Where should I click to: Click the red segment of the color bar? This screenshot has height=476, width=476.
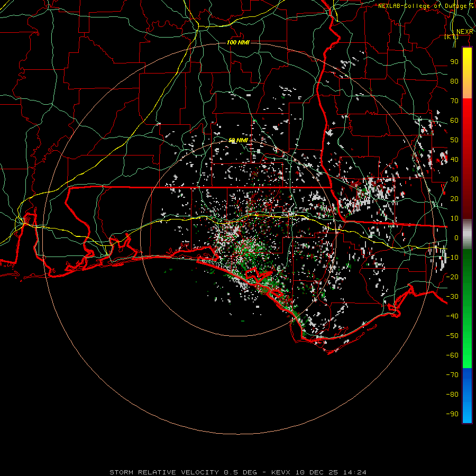pos(467,159)
